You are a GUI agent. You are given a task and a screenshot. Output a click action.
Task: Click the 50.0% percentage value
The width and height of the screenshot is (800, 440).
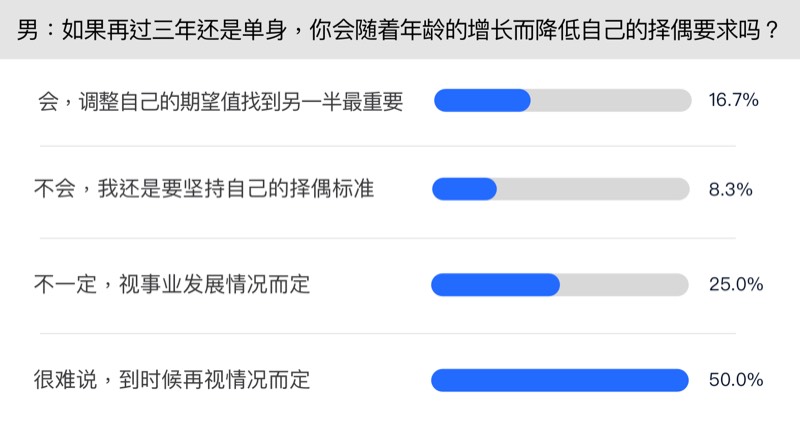pyautogui.click(x=736, y=380)
